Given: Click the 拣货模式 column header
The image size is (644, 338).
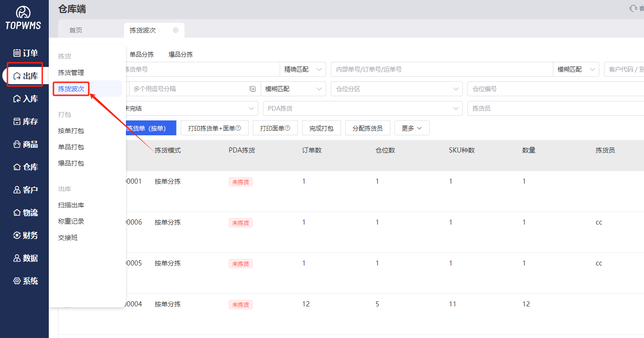Looking at the screenshot, I should point(168,150).
